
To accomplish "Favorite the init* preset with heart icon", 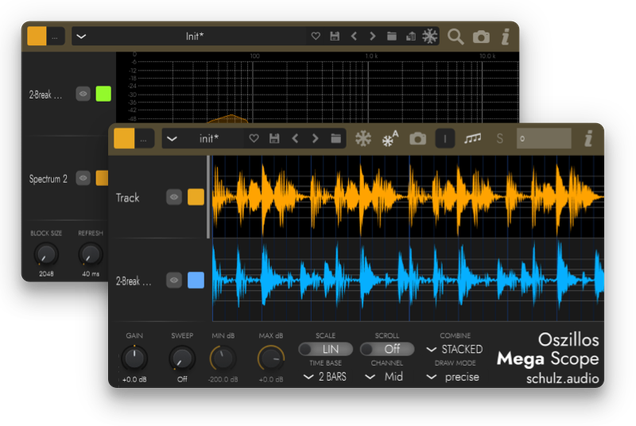I will [x=253, y=139].
